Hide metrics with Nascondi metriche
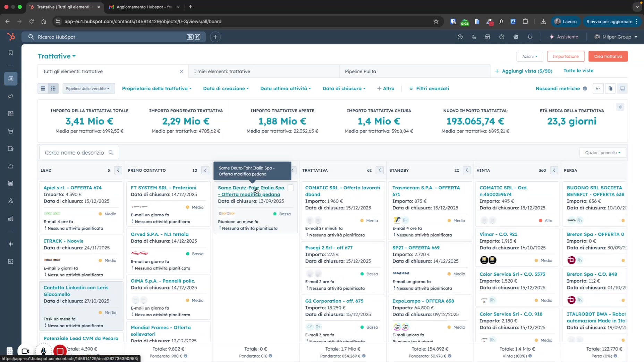The height and width of the screenshot is (362, 644). 558,88
